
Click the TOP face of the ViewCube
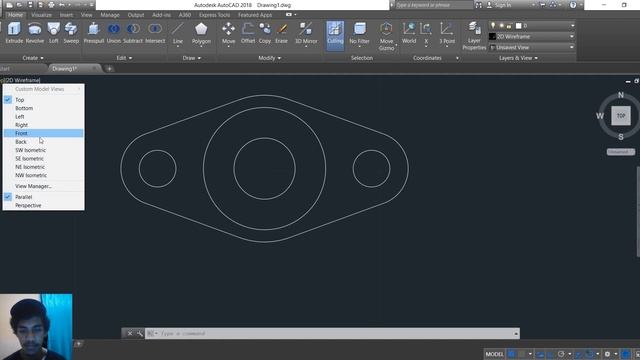621,116
